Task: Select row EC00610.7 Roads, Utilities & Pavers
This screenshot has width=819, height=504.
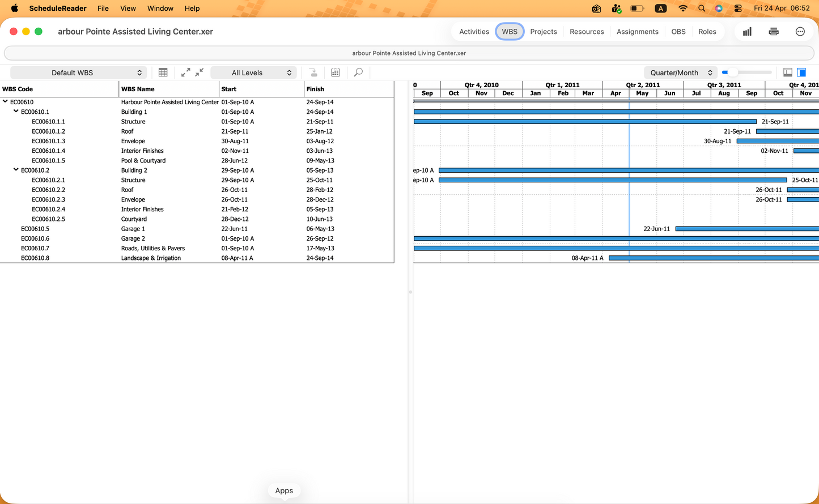Action: (197, 248)
